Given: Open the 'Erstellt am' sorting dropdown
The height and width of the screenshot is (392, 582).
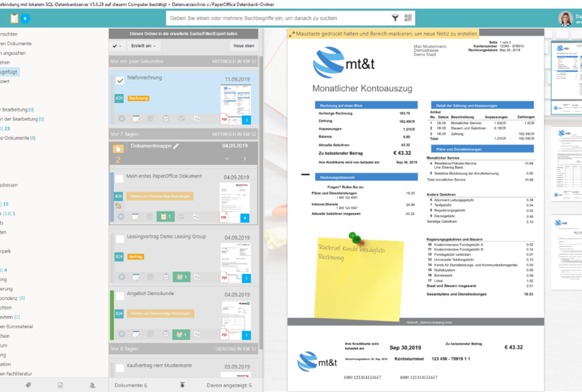Looking at the screenshot, I should click(144, 46).
